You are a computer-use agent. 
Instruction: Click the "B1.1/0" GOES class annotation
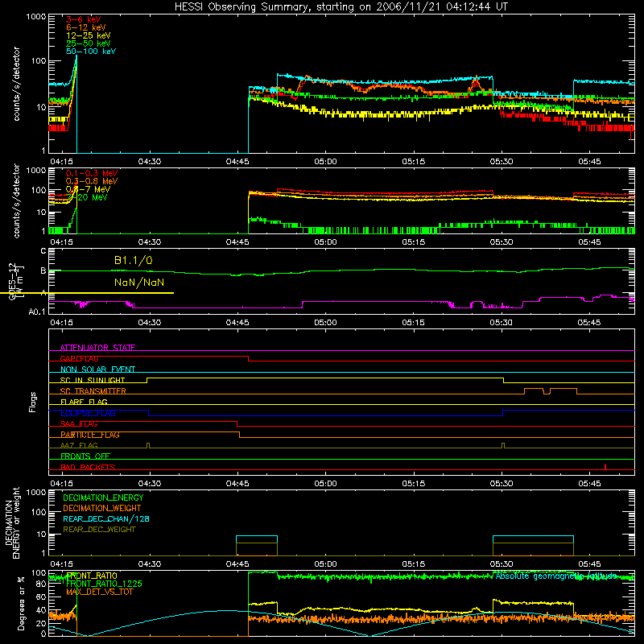click(x=134, y=260)
